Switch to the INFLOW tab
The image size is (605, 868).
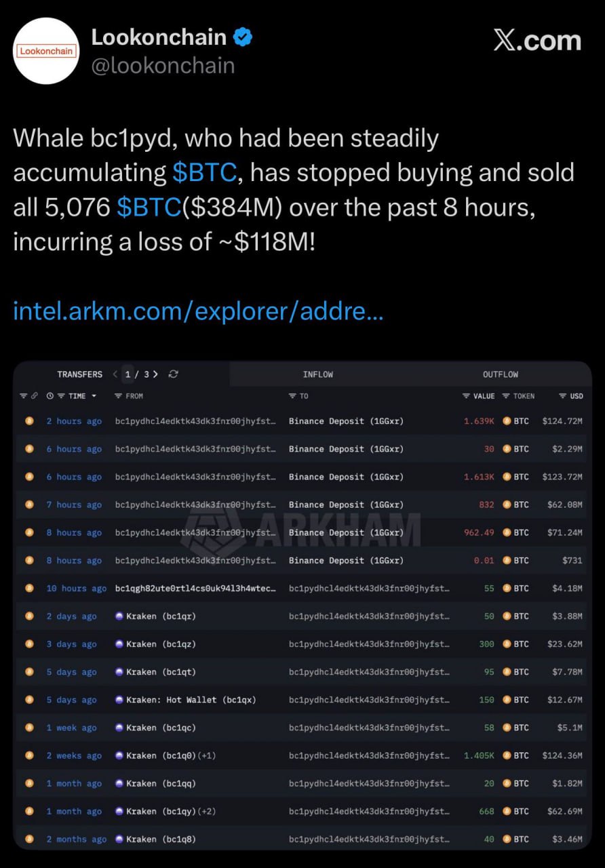click(317, 374)
